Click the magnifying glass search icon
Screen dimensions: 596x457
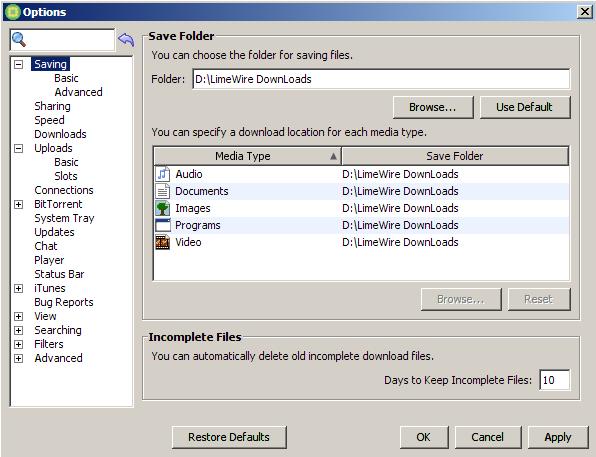19,40
